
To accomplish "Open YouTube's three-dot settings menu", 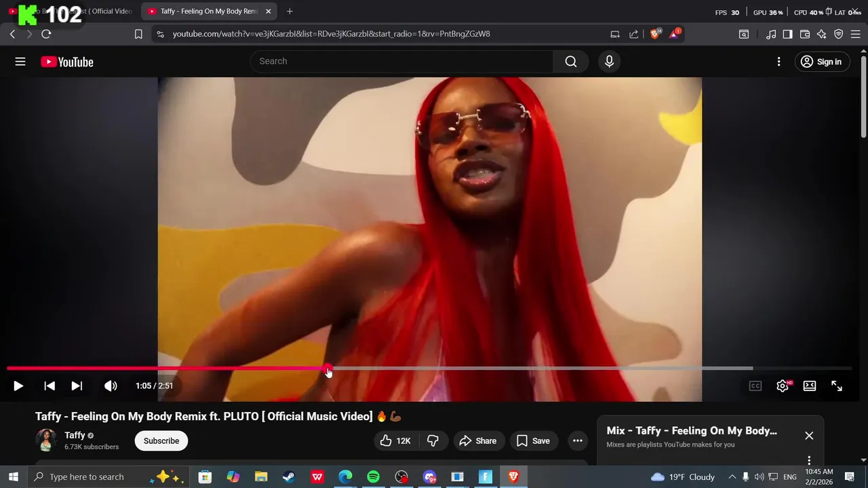I will click(x=778, y=62).
